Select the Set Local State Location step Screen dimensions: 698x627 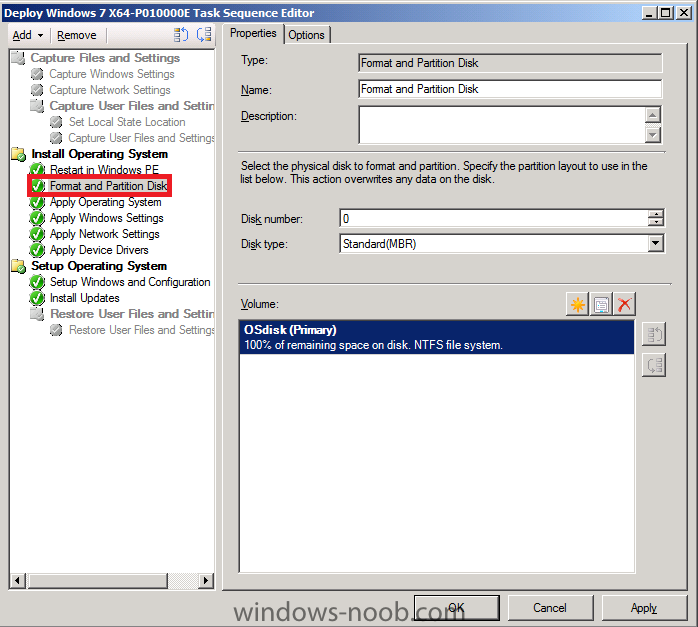[x=127, y=122]
